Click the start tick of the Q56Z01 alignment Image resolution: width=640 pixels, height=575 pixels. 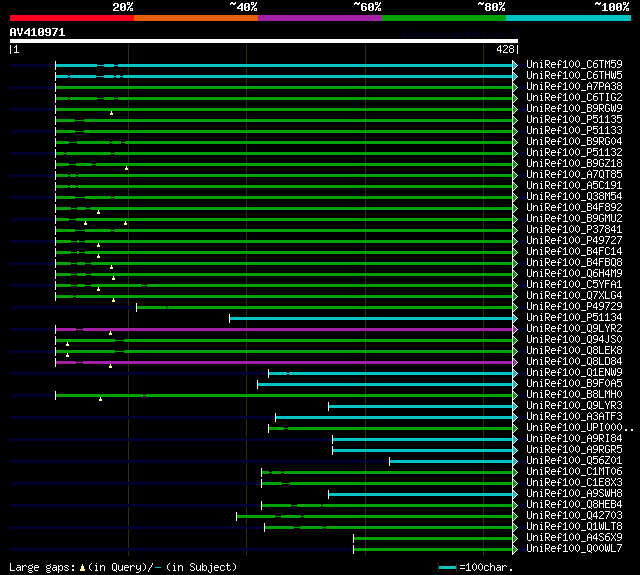pyautogui.click(x=389, y=461)
